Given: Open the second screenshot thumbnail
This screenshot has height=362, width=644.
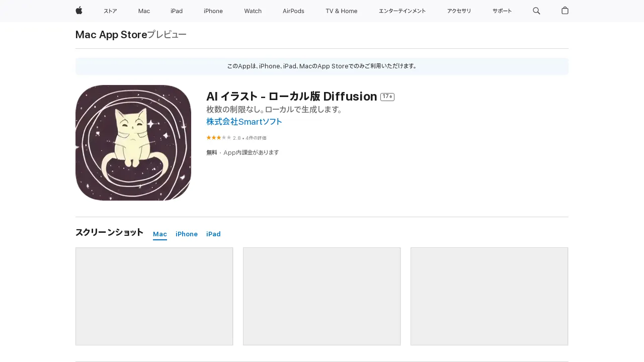Looking at the screenshot, I should [321, 296].
